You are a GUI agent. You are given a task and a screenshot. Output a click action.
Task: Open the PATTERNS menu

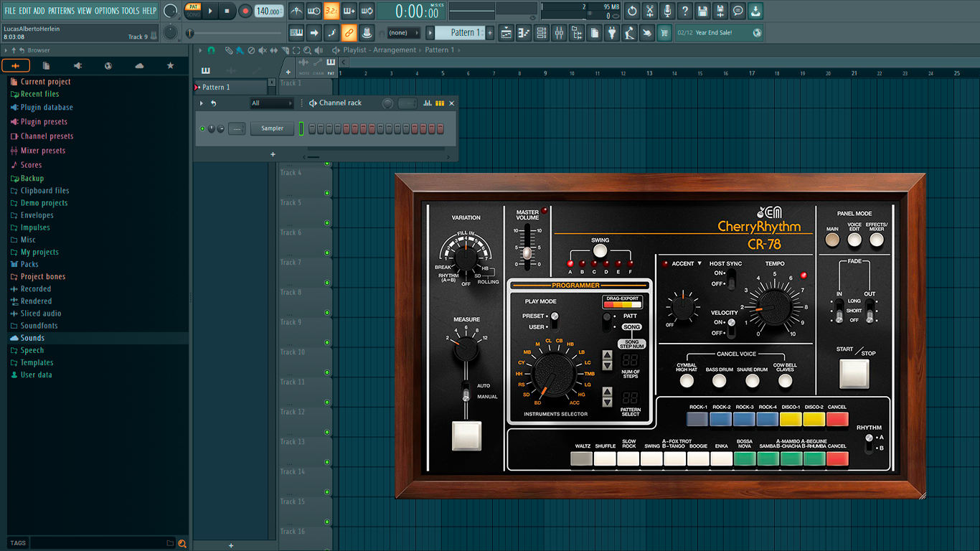[x=61, y=11]
